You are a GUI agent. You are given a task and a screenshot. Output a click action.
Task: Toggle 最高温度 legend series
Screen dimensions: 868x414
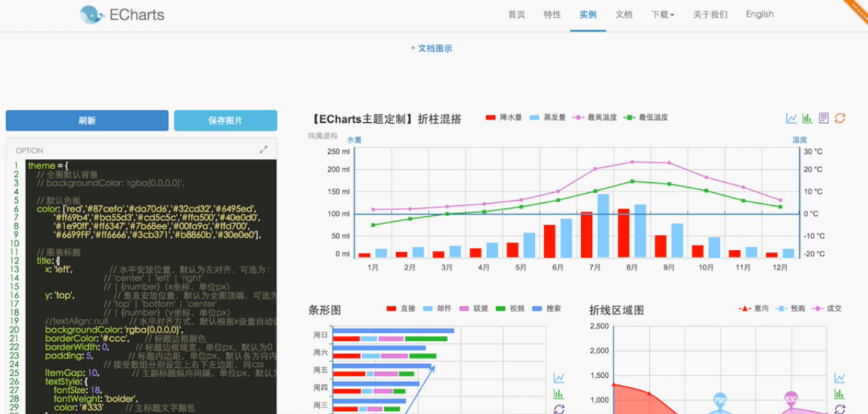coord(595,117)
